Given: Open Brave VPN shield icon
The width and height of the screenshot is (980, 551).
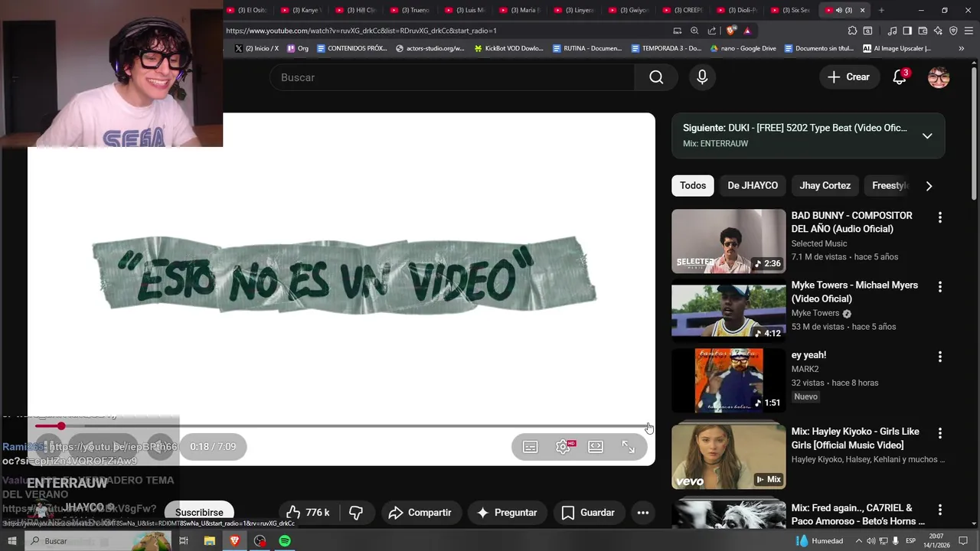Looking at the screenshot, I should (953, 31).
